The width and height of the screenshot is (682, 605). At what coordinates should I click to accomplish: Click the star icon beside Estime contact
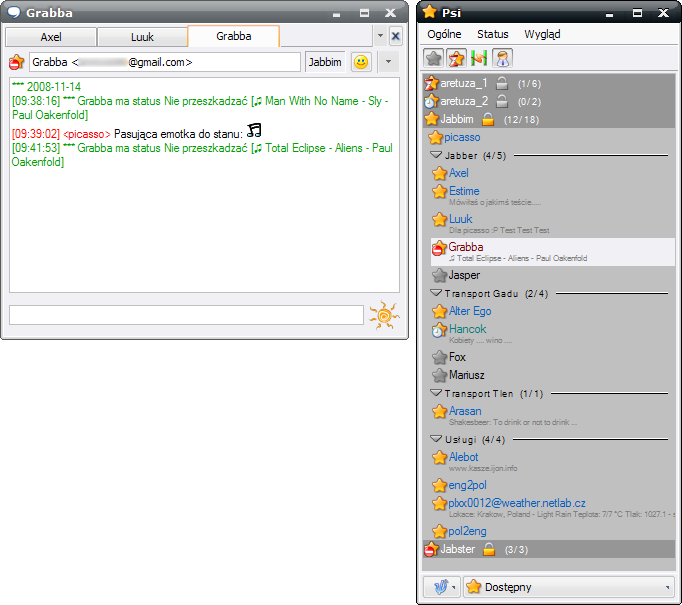[440, 191]
